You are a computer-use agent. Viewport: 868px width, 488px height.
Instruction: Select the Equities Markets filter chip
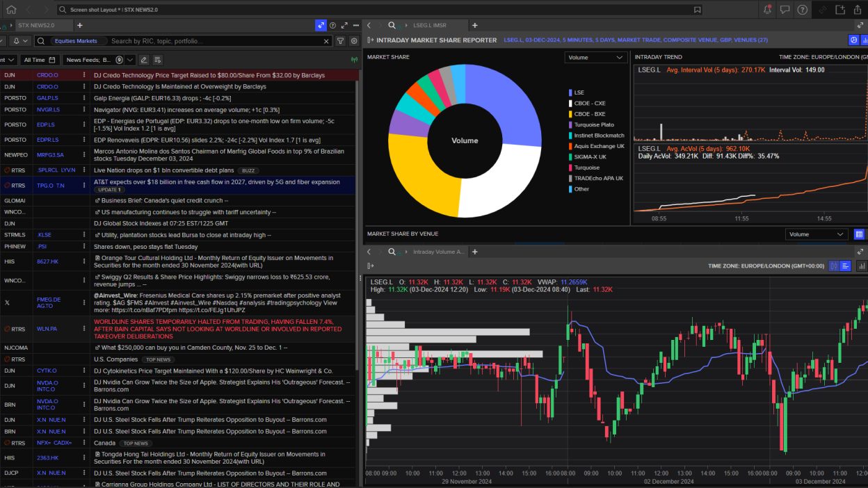point(77,41)
